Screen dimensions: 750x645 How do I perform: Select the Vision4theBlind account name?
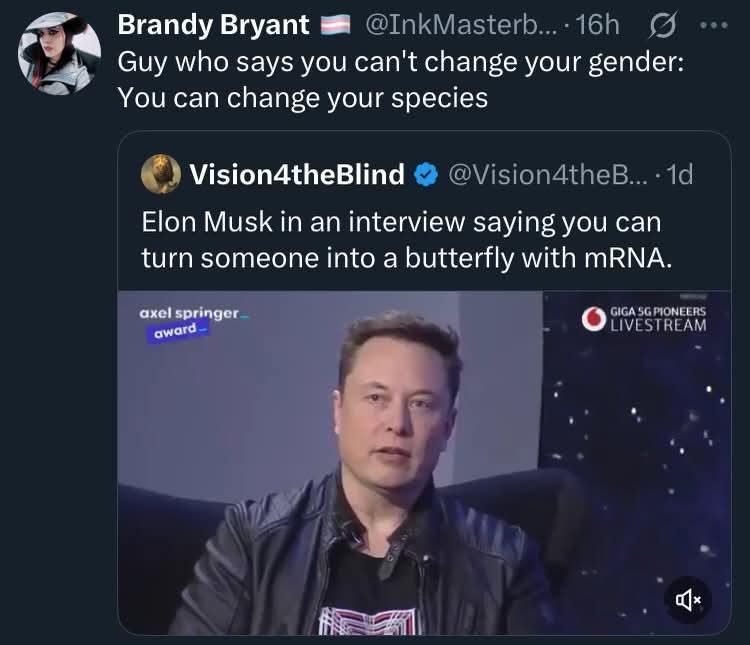(x=297, y=175)
